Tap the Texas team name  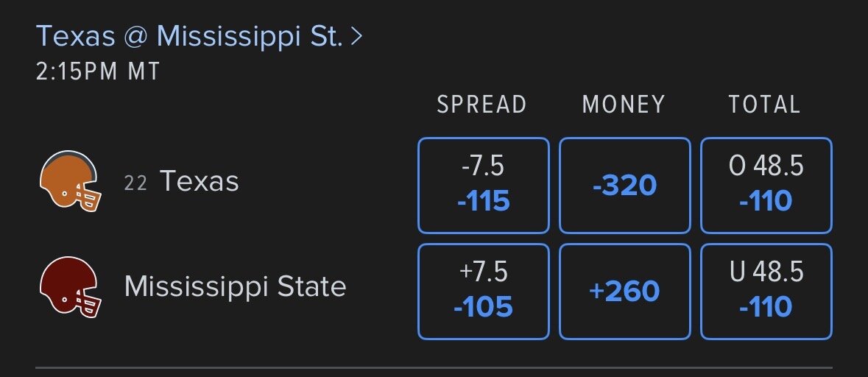click(199, 181)
